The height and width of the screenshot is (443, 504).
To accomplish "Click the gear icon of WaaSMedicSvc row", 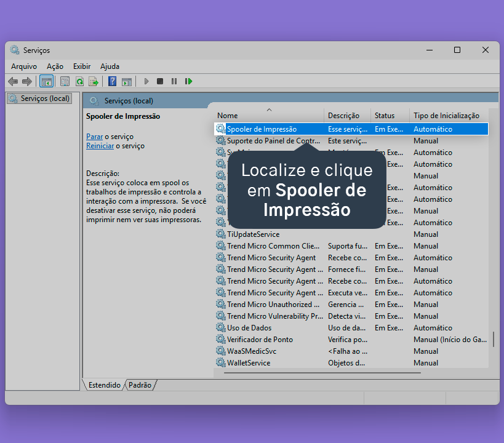I will [x=220, y=351].
